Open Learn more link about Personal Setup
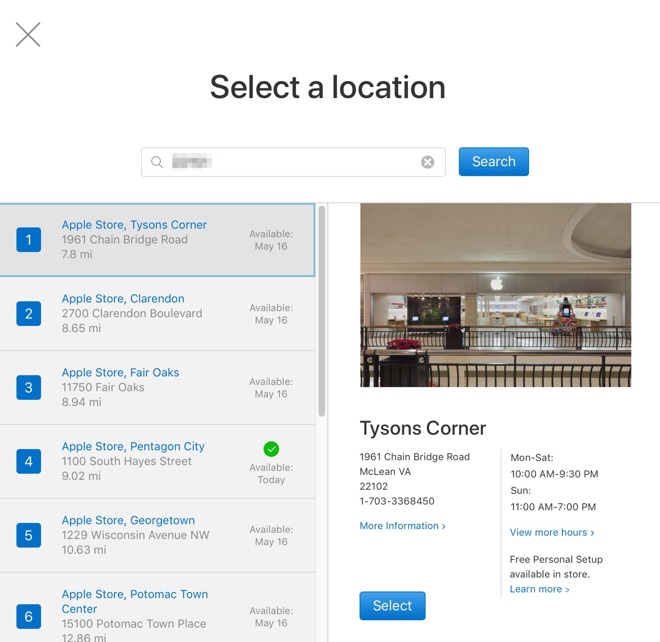 540,589
